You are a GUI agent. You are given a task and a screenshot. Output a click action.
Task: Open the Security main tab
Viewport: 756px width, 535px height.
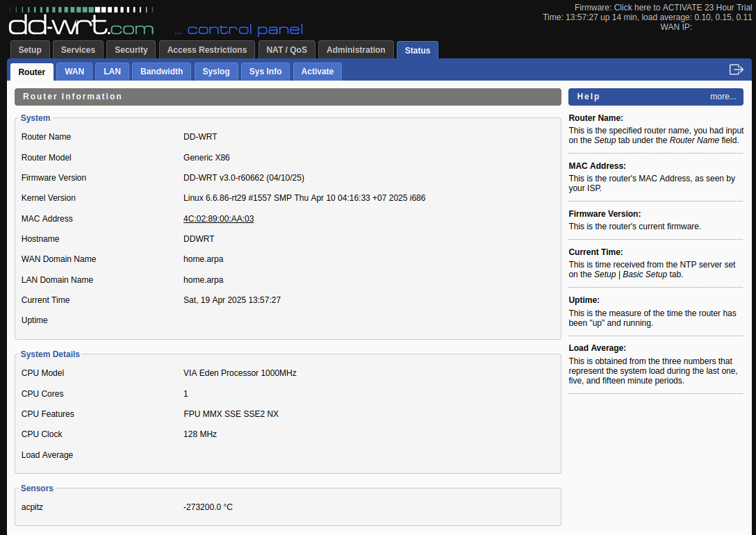[x=131, y=49]
